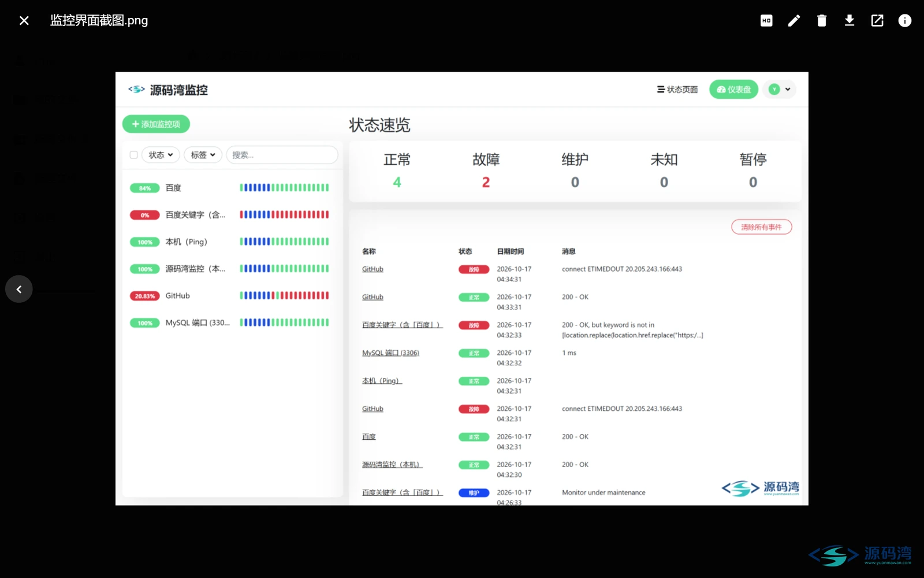The height and width of the screenshot is (578, 924).
Task: Select the 百度关键字 monitor in the list
Action: [x=232, y=215]
